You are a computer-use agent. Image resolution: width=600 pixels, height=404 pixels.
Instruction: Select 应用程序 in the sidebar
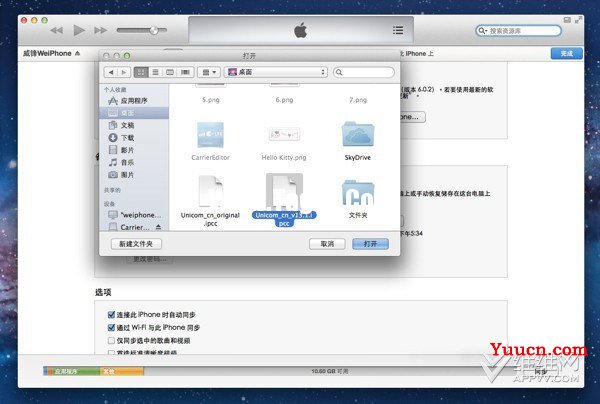click(x=134, y=101)
